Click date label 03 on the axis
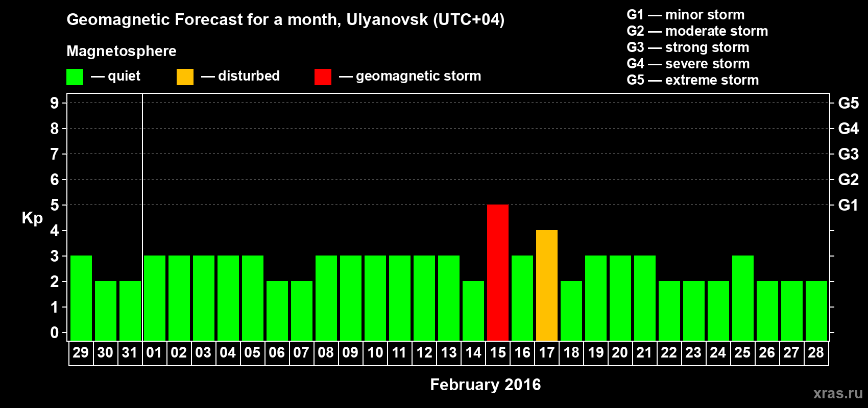 pyautogui.click(x=203, y=352)
